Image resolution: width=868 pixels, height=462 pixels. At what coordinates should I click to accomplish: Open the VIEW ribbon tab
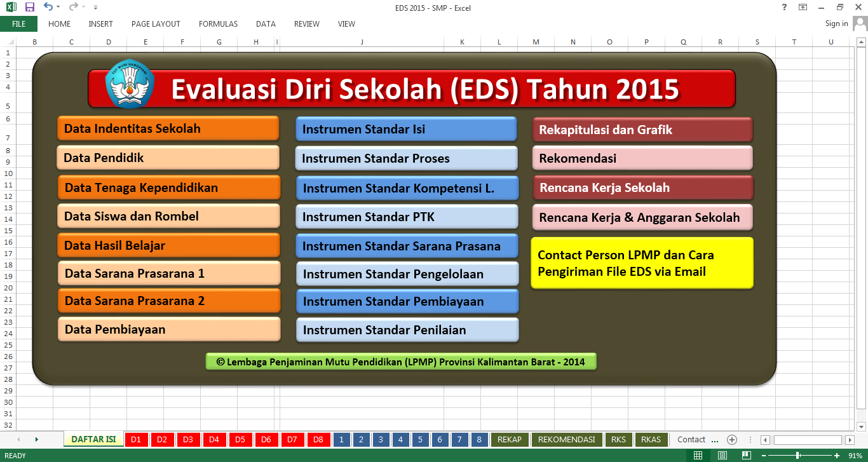point(346,24)
